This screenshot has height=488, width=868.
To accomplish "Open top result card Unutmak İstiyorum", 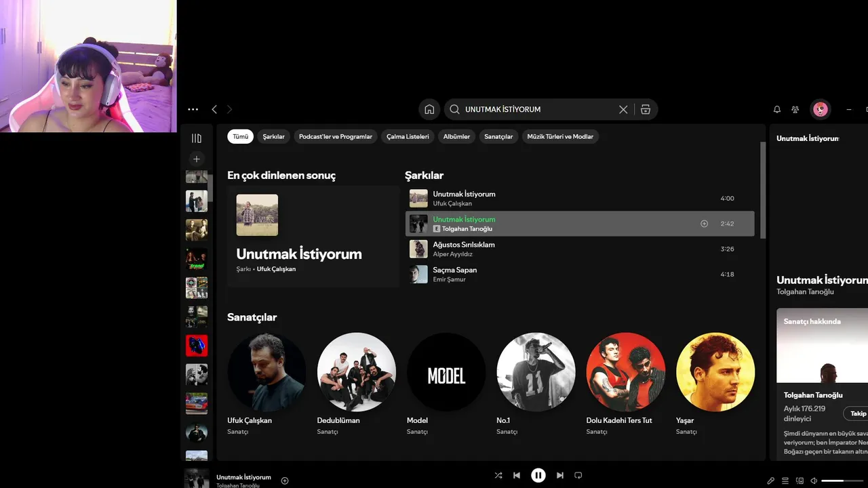I will [313, 237].
